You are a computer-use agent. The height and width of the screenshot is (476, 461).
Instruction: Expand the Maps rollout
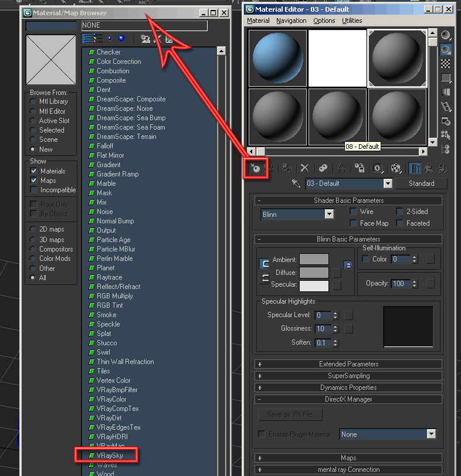(x=348, y=458)
